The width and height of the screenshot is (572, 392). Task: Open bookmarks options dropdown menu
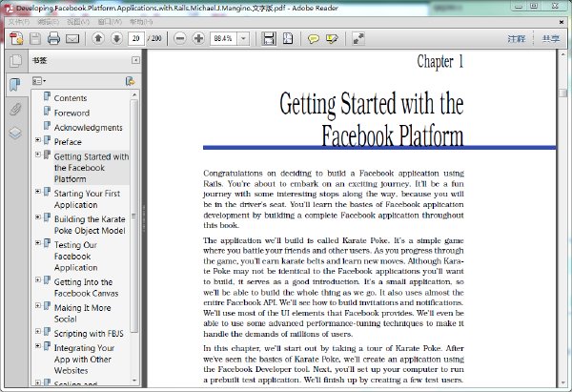click(39, 81)
